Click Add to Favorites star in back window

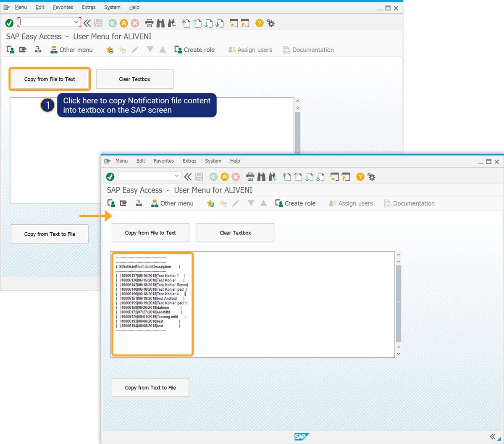(110, 50)
